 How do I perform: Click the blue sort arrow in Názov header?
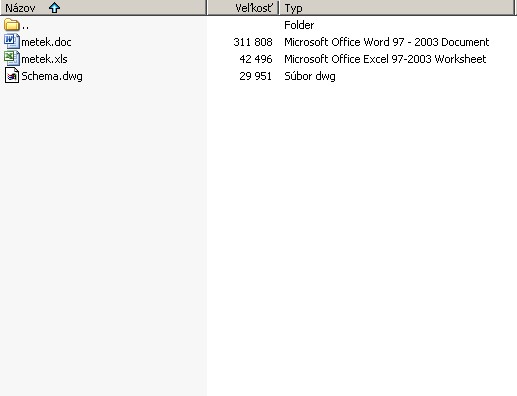point(54,8)
